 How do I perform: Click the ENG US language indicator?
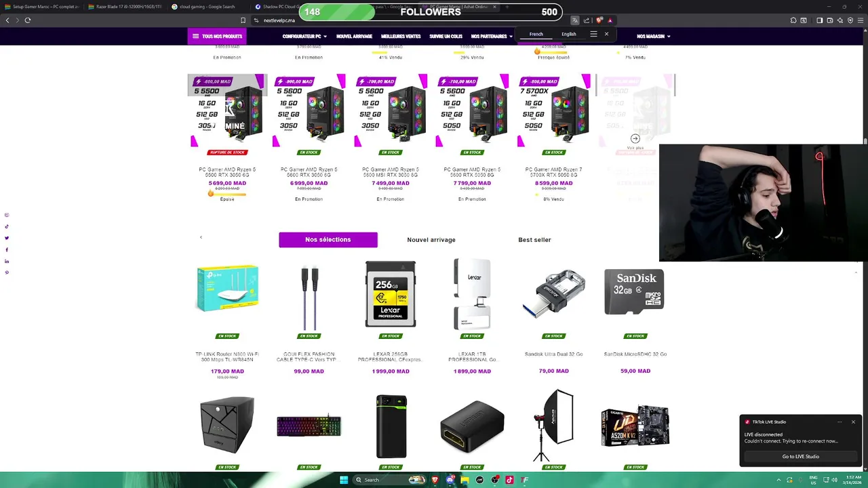point(814,480)
